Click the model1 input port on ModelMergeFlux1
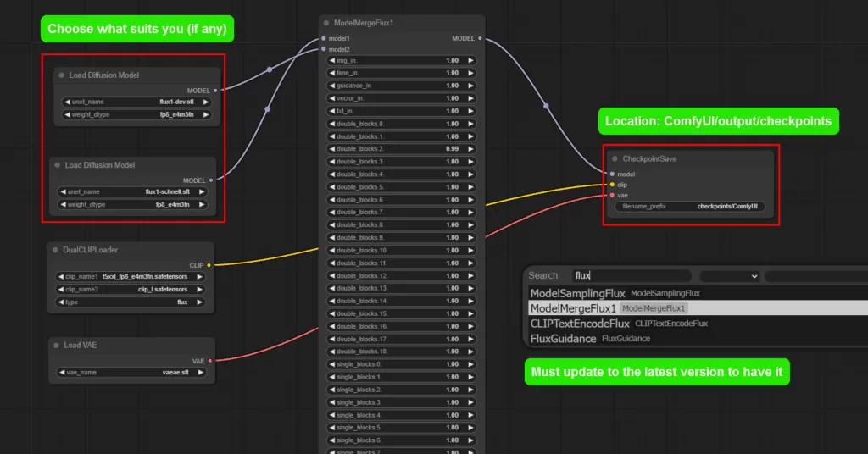This screenshot has height=454, width=868. (x=324, y=38)
